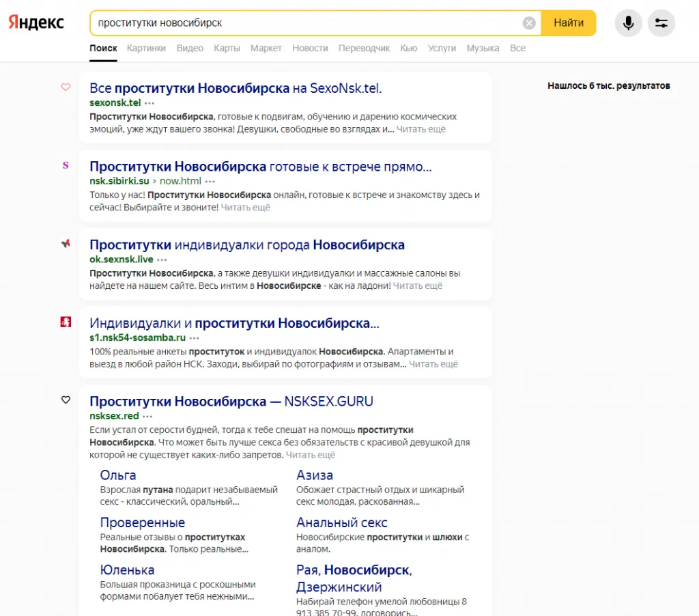Open the Услуги tab
The image size is (699, 616).
tap(442, 48)
